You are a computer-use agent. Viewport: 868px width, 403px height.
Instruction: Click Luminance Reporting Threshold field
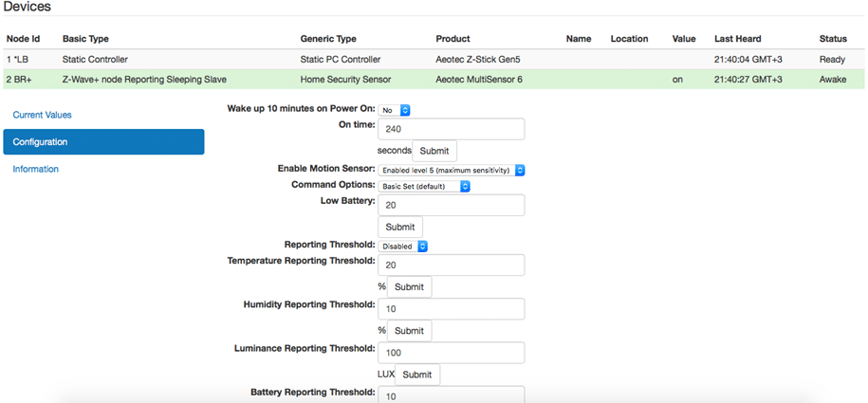(452, 353)
